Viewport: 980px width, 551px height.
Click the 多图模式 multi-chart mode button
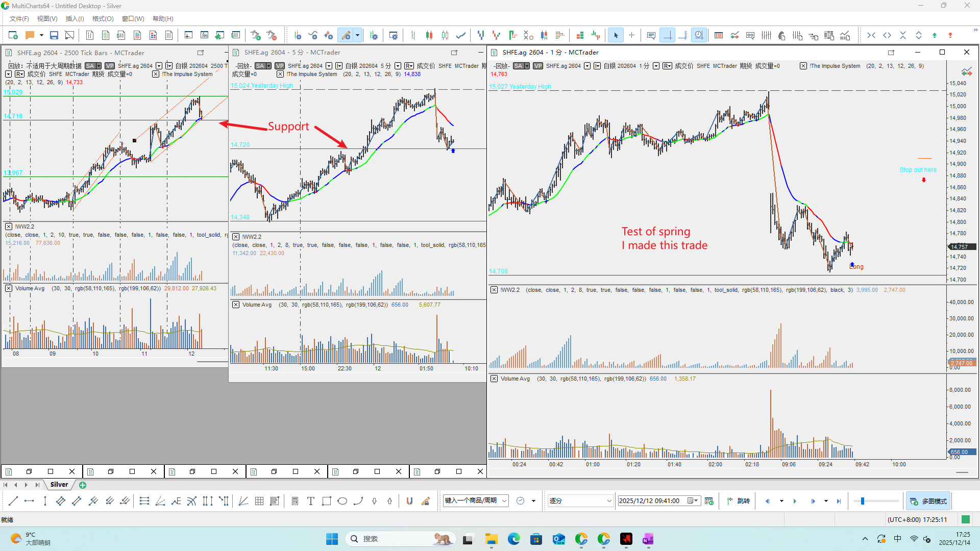tap(928, 501)
